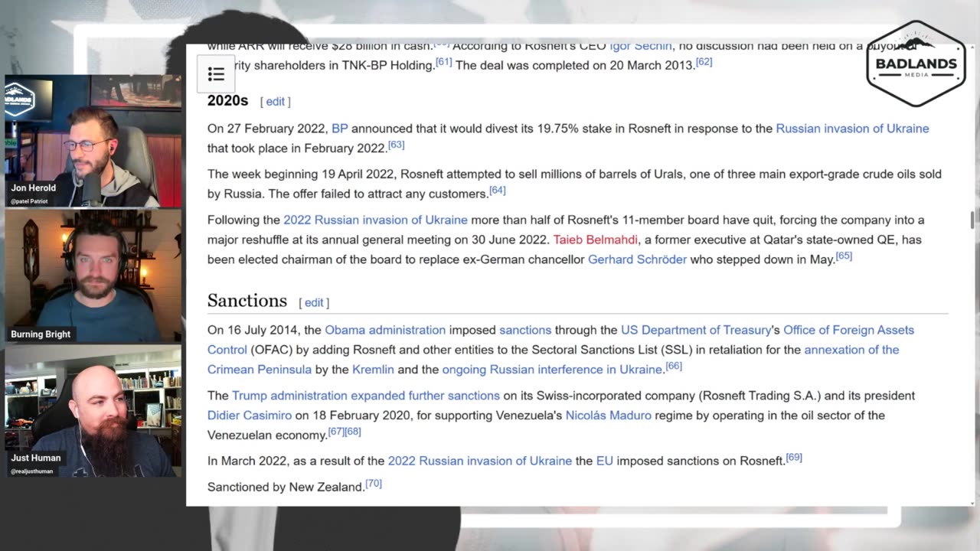
Task: Click the text Sanctioned by New Zealand
Action: point(286,487)
